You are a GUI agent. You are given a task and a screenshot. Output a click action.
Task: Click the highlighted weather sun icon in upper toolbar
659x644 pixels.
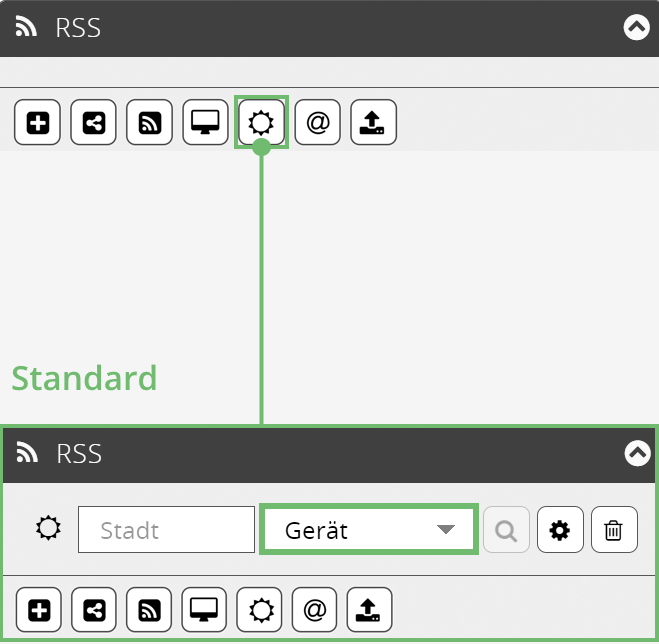tap(261, 123)
